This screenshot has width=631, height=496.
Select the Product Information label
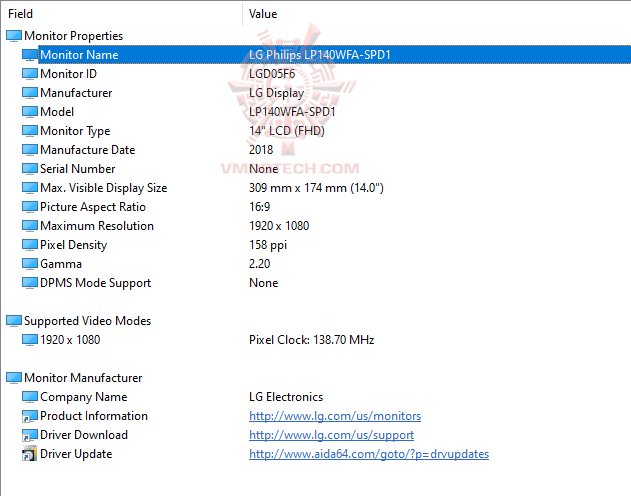94,416
